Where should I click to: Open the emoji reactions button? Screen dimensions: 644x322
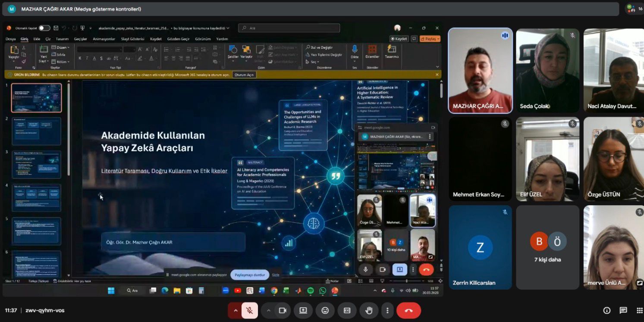pos(325,310)
